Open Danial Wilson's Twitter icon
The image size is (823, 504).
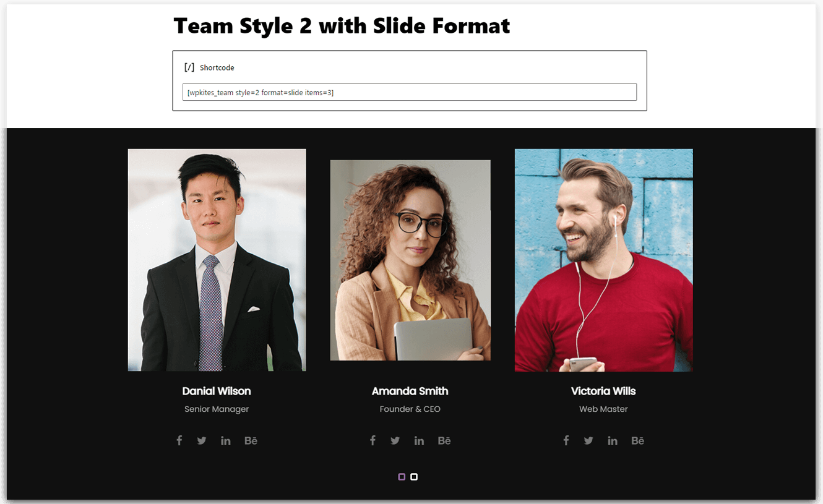tap(202, 441)
